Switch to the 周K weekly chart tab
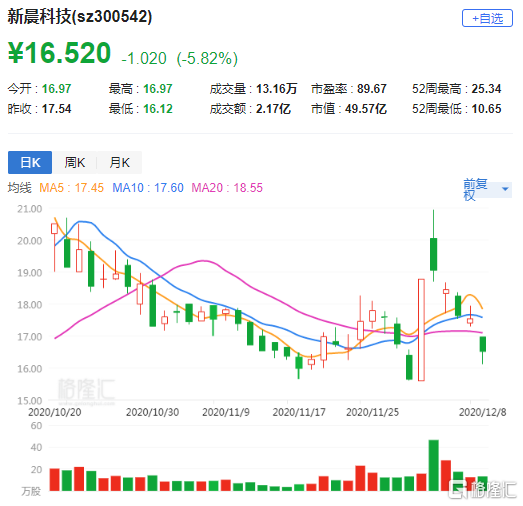The width and height of the screenshot is (523, 506). [75, 162]
